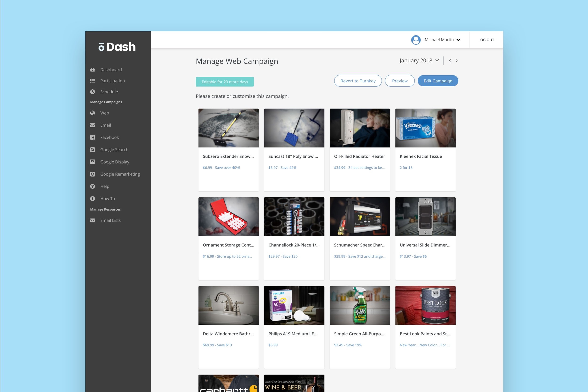Image resolution: width=588 pixels, height=392 pixels.
Task: Open the Wine & Beer product image
Action: click(294, 384)
